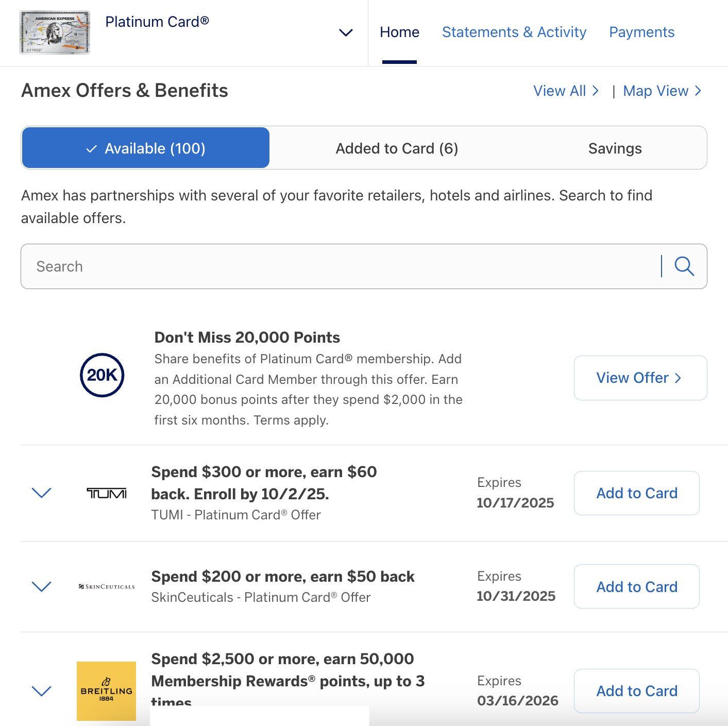Click the TUMI logo

(x=107, y=494)
